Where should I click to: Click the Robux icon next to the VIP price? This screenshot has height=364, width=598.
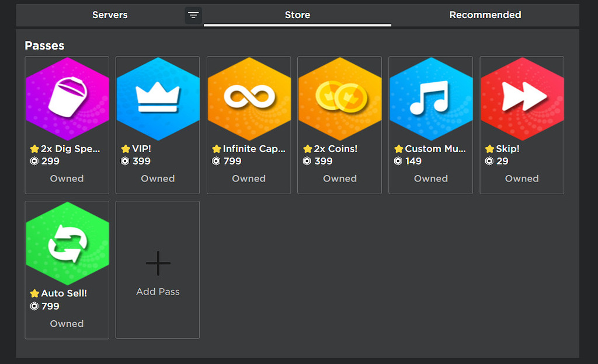pos(124,161)
